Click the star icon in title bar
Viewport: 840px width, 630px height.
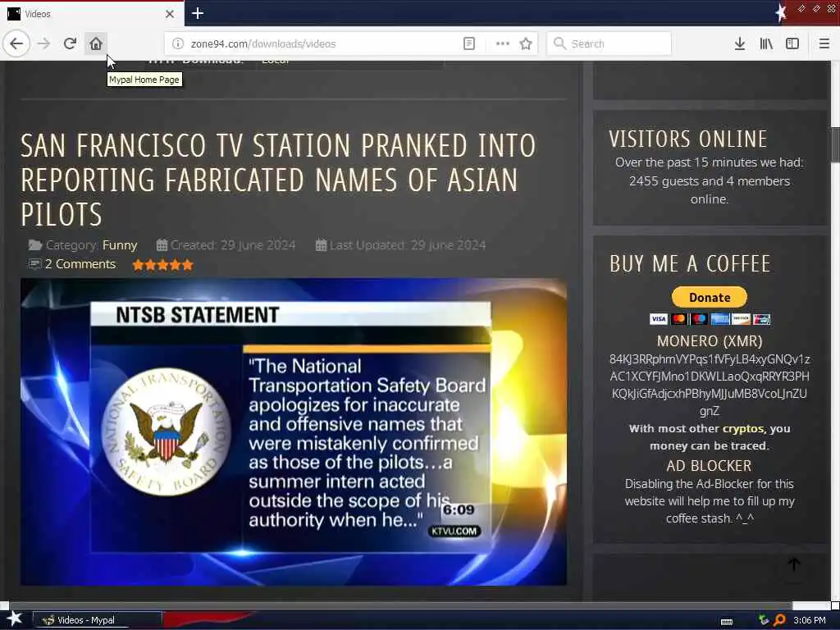pyautogui.click(x=781, y=13)
